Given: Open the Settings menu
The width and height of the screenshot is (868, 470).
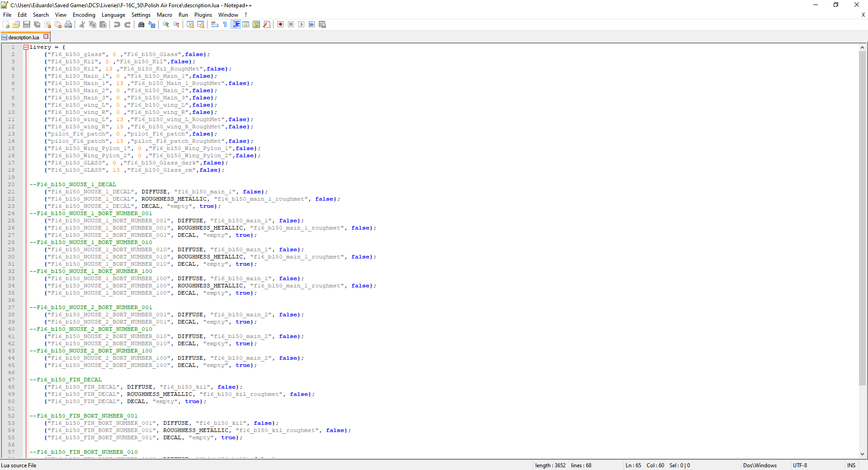Looking at the screenshot, I should pos(141,15).
